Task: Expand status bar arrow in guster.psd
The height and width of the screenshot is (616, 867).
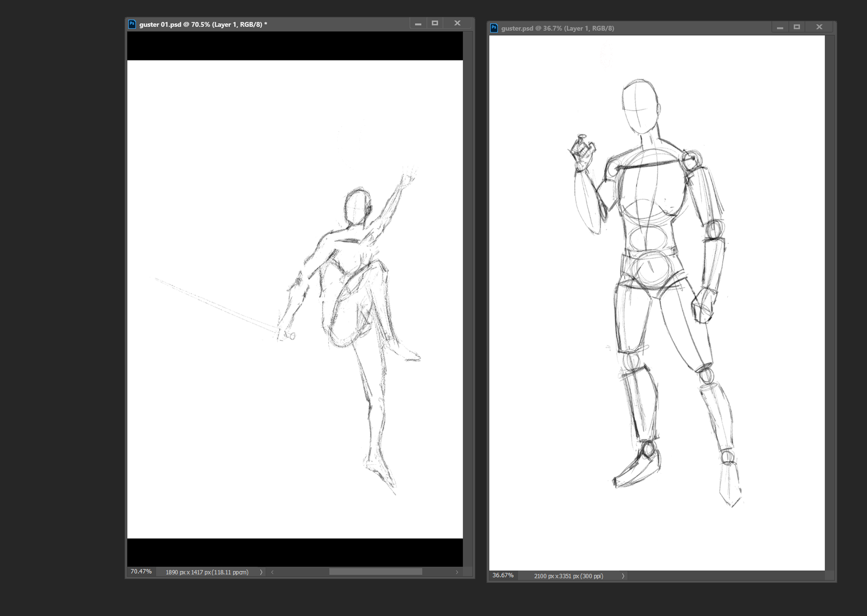Action: pyautogui.click(x=623, y=576)
